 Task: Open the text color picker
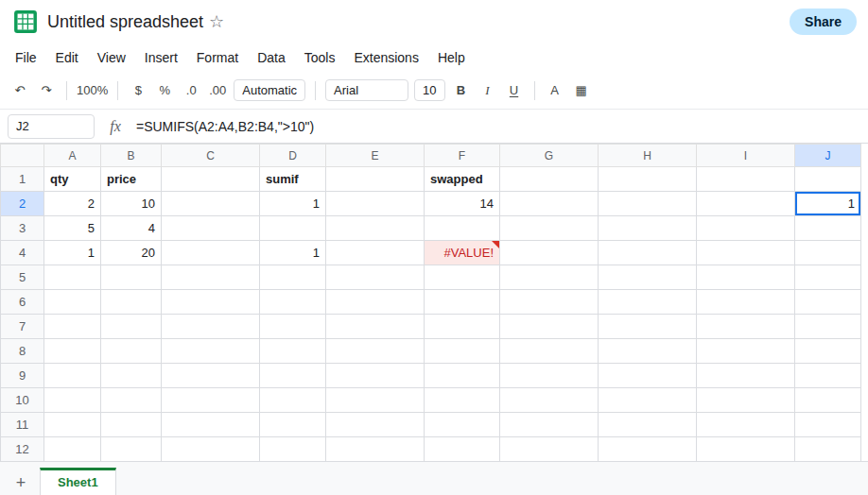[554, 90]
